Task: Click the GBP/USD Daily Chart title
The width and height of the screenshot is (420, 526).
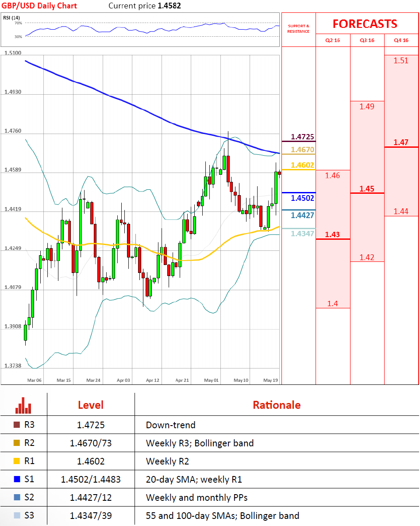Action: [39, 6]
